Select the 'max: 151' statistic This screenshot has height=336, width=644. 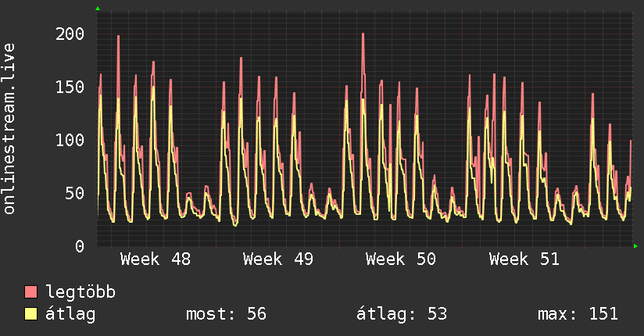pos(578,314)
